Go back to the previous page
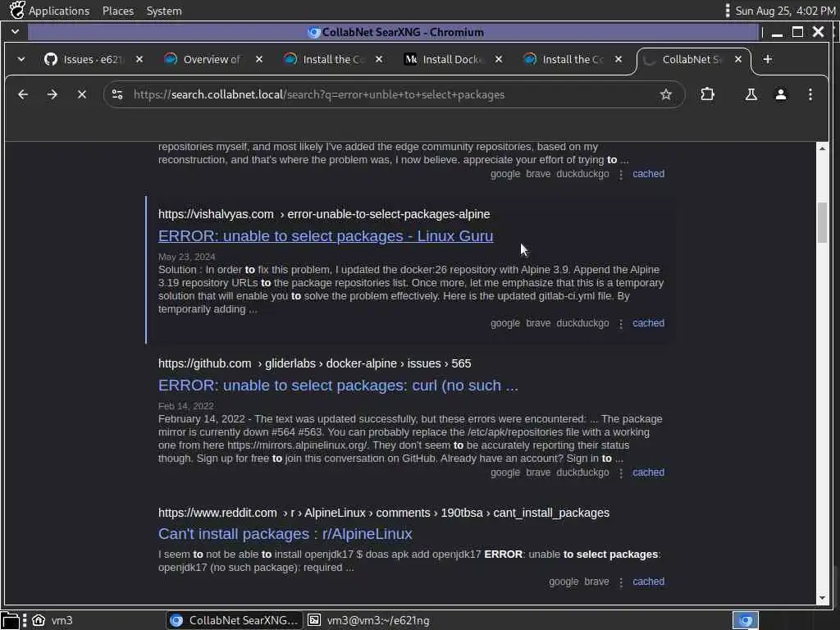 23,94
